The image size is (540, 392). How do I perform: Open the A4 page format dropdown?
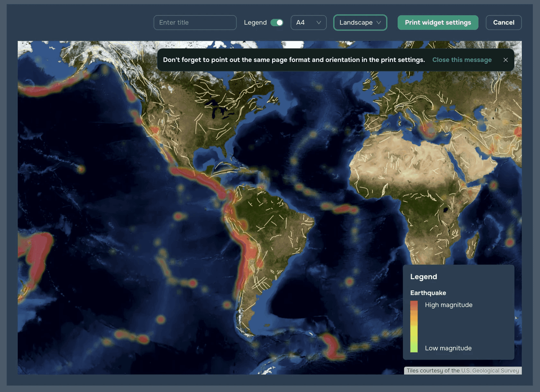coord(308,22)
